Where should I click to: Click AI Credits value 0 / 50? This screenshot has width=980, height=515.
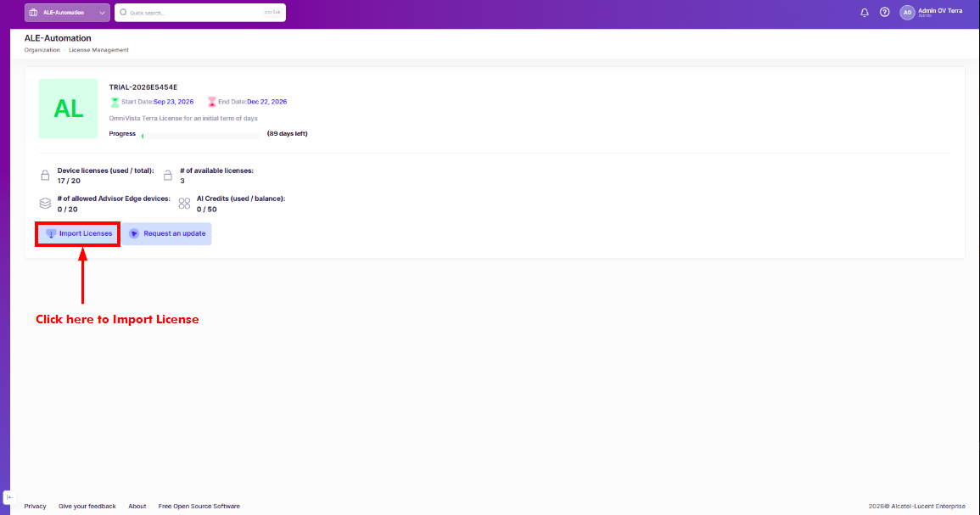coord(207,210)
